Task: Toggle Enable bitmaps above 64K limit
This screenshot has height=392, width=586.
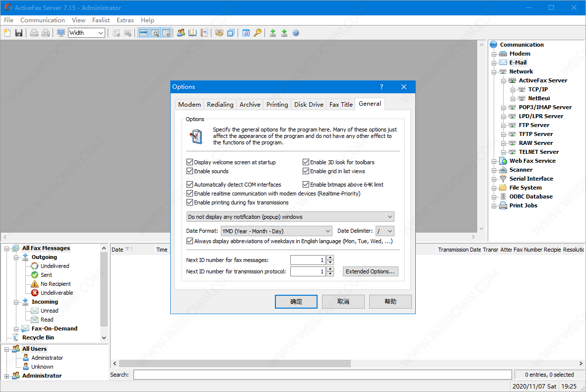Action: 306,185
